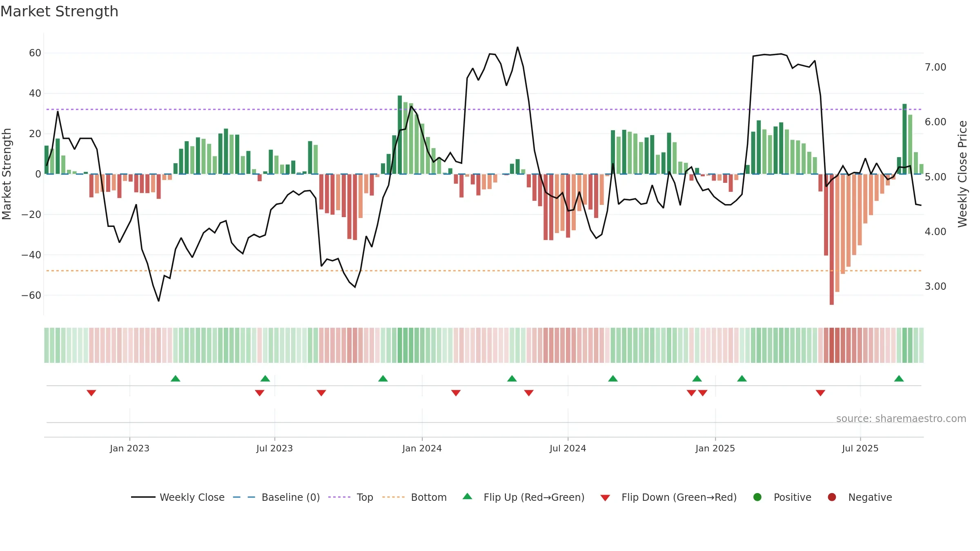
Task: Click the 3.00 price tick on the right axis
Action: tap(935, 286)
